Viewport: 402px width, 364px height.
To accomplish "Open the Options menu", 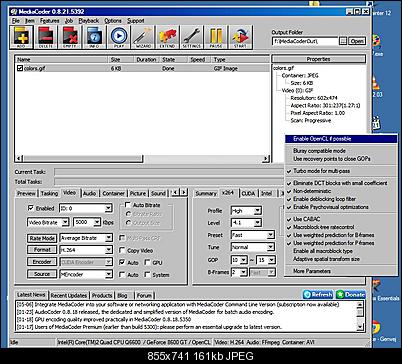I will click(x=113, y=21).
